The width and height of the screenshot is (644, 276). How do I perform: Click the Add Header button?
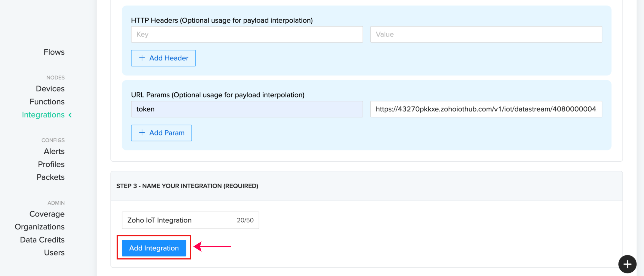163,58
